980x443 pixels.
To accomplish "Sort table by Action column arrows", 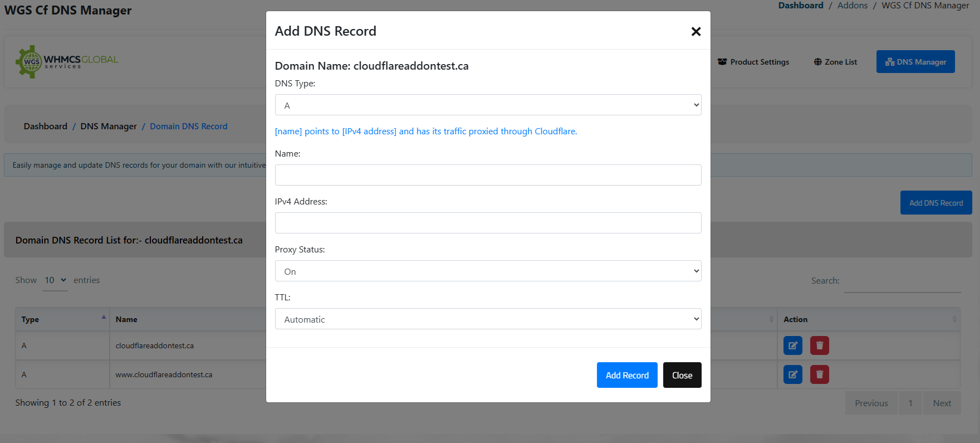I will [954, 319].
